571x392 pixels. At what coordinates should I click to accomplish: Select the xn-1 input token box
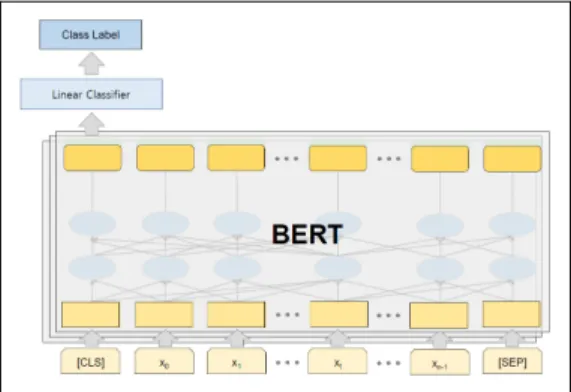[440, 362]
